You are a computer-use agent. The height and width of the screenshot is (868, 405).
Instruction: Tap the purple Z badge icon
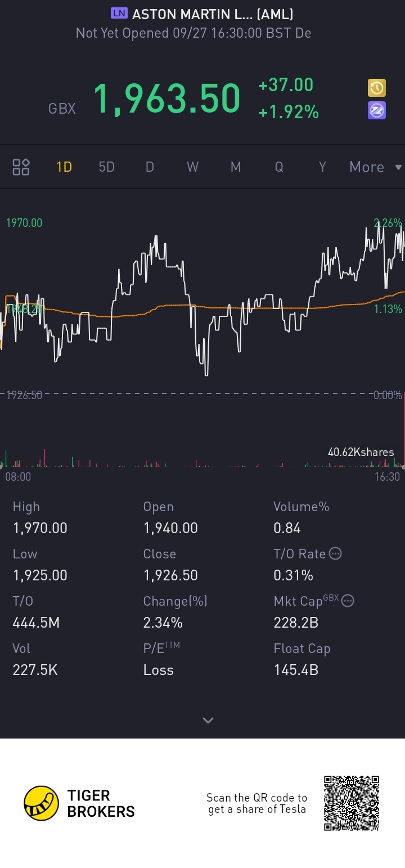click(x=376, y=110)
